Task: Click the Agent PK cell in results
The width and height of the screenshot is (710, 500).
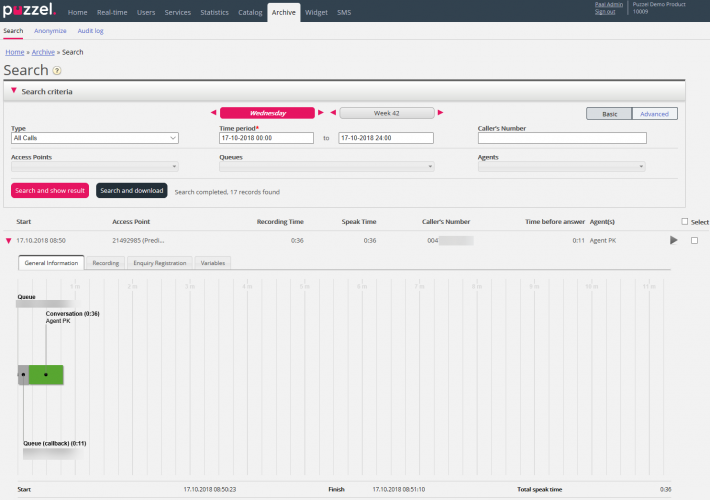Action: click(x=603, y=240)
